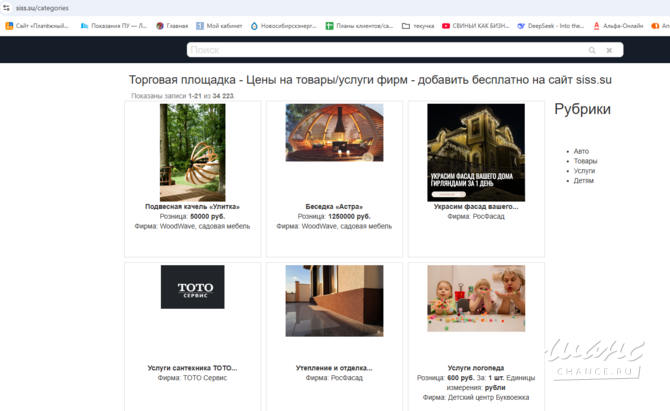Click firm Детский центр Буквоежка
670x411 pixels.
[x=488, y=397]
